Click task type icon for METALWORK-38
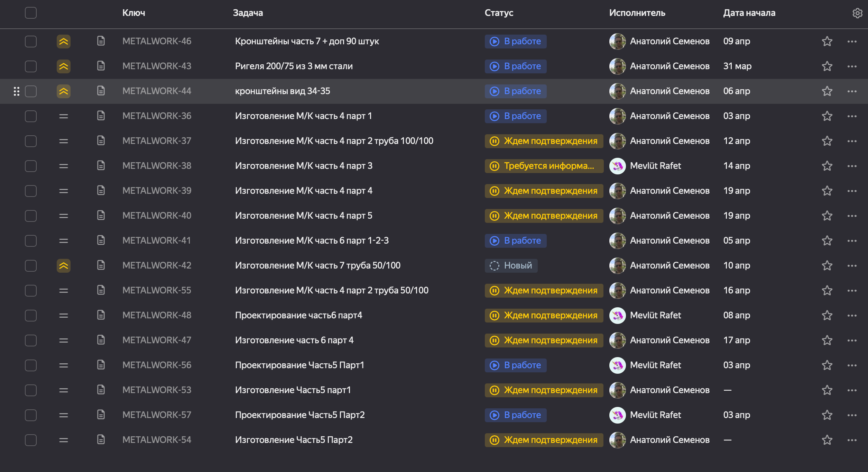 101,166
